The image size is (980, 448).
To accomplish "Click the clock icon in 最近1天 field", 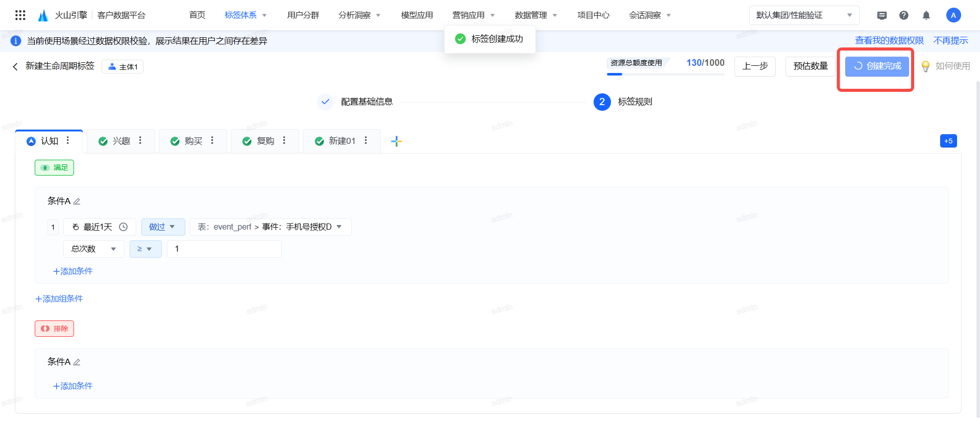I will coord(124,227).
